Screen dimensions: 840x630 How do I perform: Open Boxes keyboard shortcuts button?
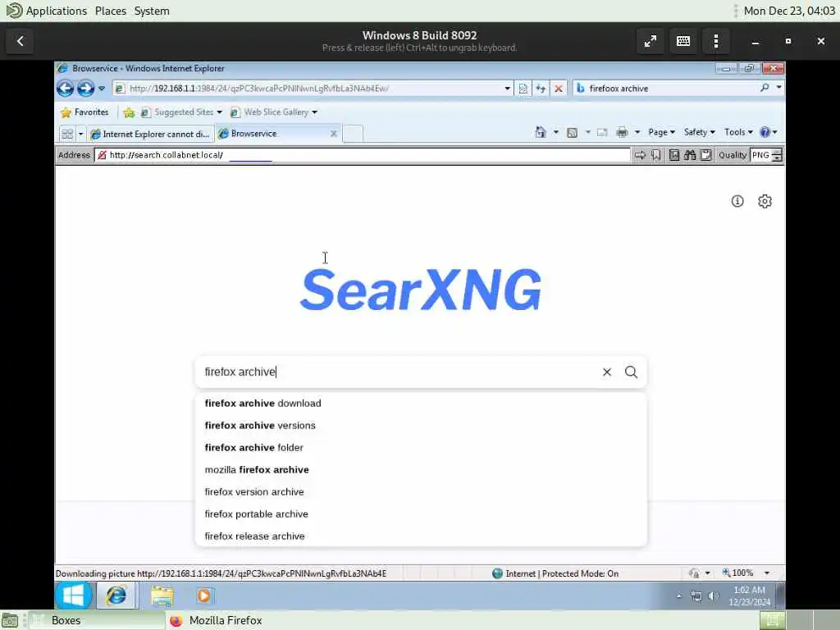[683, 41]
